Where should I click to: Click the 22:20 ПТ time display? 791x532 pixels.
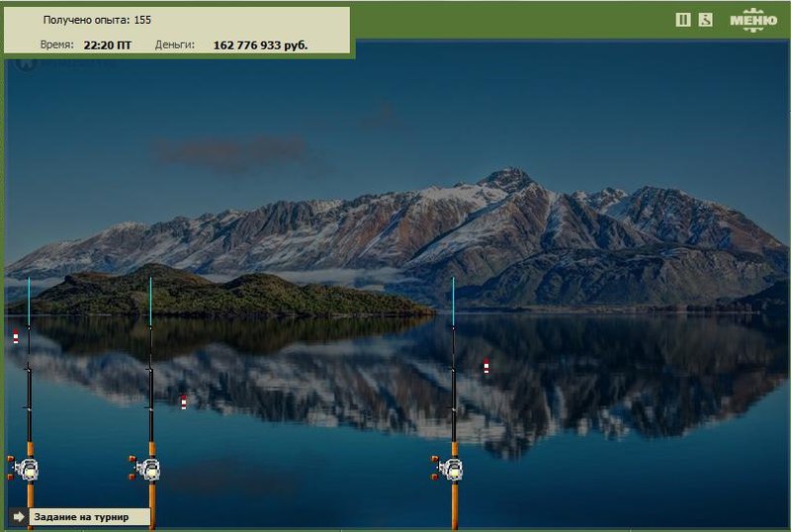(x=108, y=44)
